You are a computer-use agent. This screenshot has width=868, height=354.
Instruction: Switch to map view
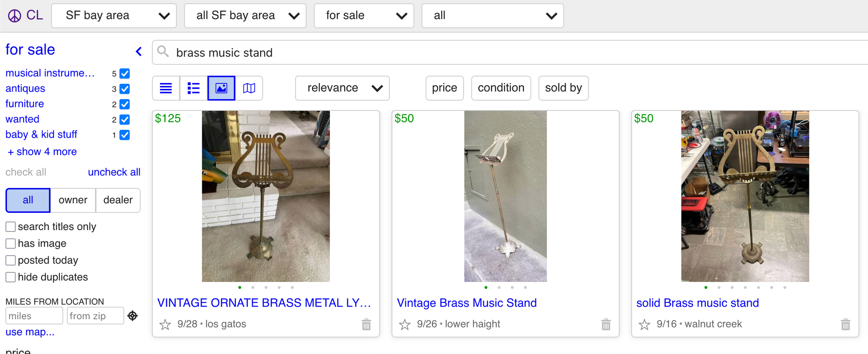coord(249,88)
